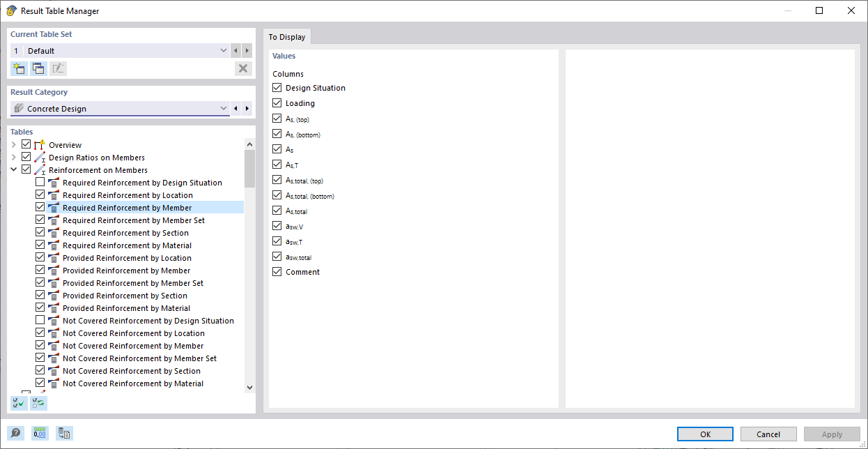Disable the Comment column

pyautogui.click(x=277, y=271)
